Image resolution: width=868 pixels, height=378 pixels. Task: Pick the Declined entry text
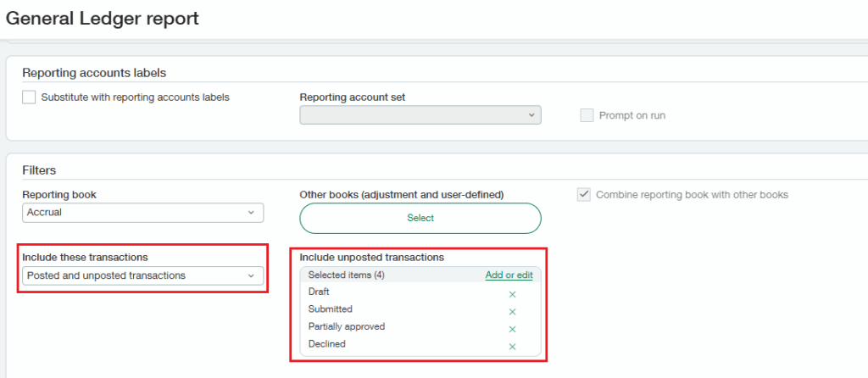coord(326,344)
